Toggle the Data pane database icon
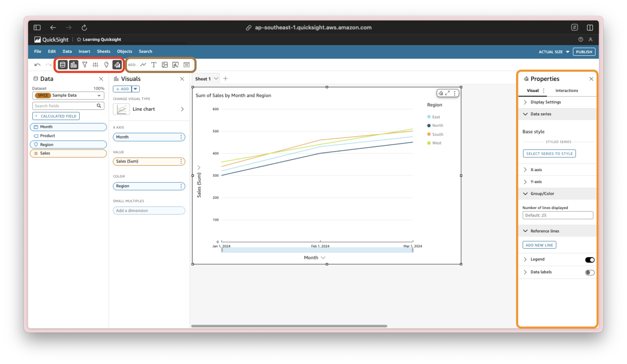The height and width of the screenshot is (364, 627). (x=63, y=65)
